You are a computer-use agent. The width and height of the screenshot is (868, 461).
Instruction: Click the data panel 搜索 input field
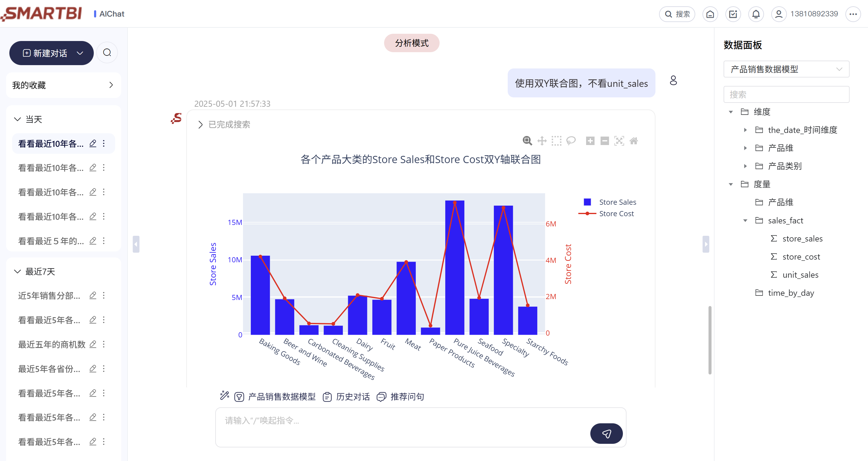pyautogui.click(x=786, y=94)
